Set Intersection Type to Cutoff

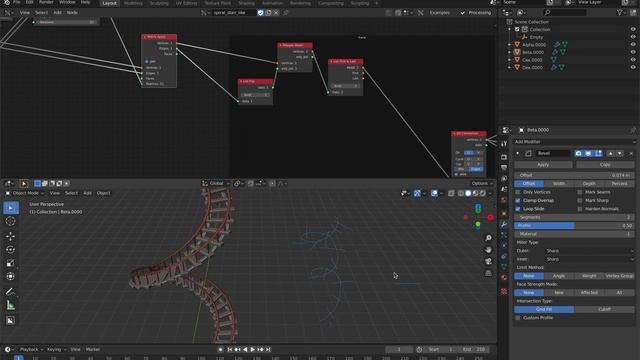point(604,309)
